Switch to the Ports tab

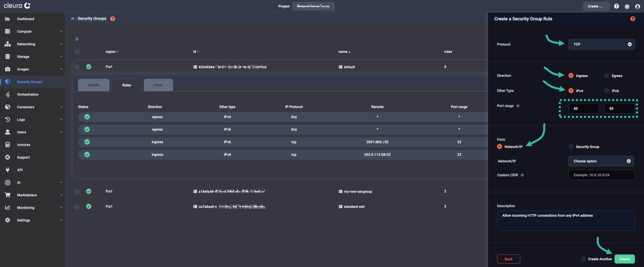click(x=158, y=85)
